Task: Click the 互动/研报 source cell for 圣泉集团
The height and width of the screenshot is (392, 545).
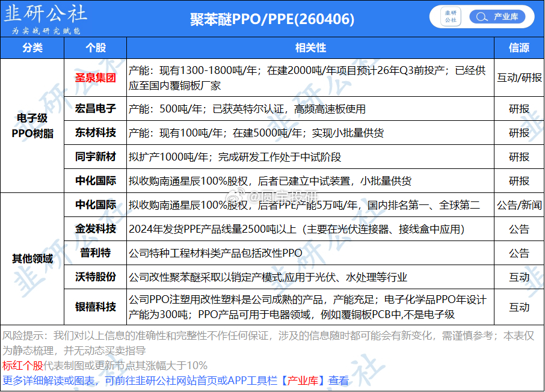Action: (x=519, y=78)
